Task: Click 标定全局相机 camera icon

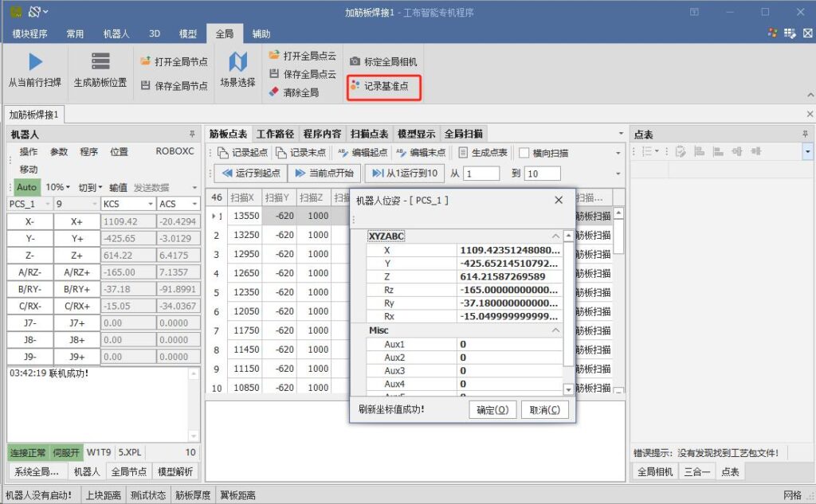Action: pyautogui.click(x=355, y=61)
